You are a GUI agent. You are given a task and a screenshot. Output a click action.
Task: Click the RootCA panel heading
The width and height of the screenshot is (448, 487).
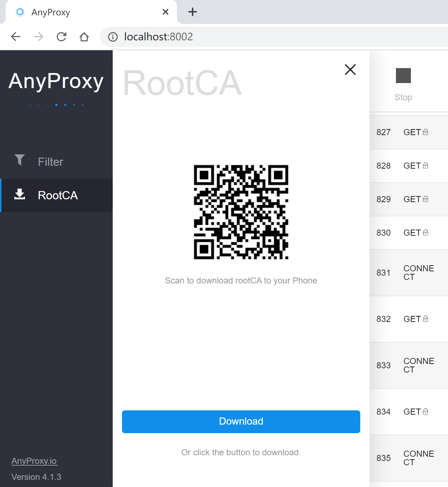(x=182, y=83)
